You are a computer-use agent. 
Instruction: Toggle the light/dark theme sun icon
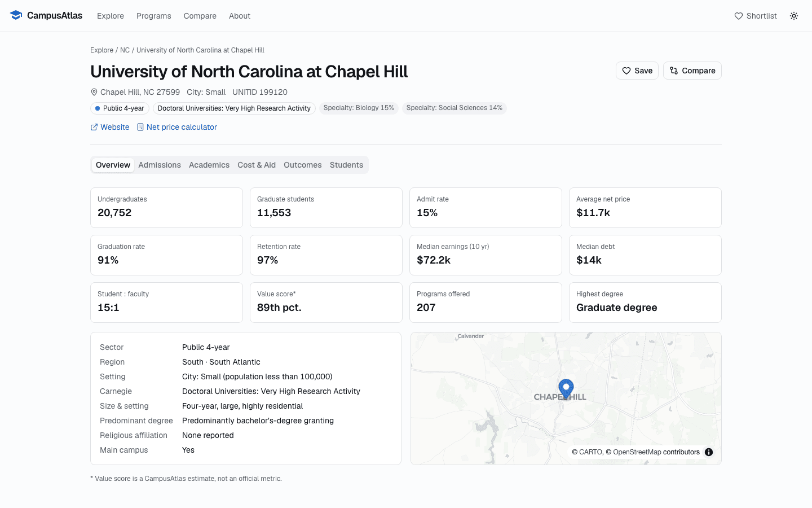794,16
